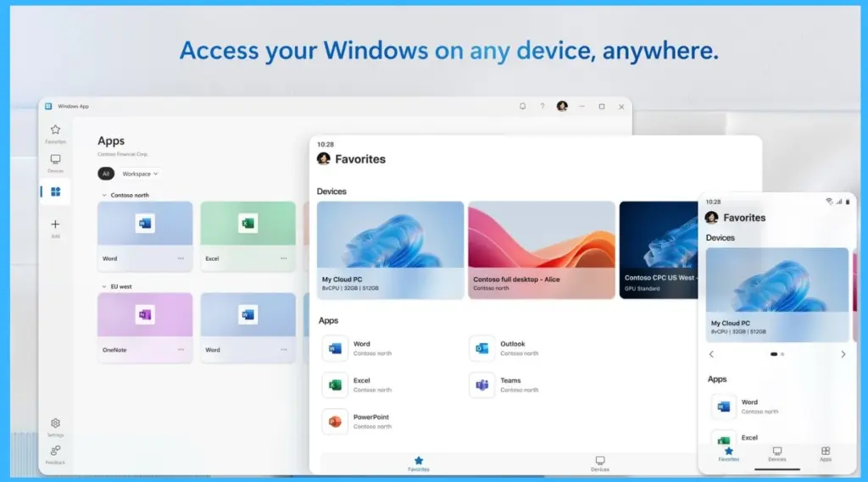
Task: Select the All filter pill
Action: 106,174
